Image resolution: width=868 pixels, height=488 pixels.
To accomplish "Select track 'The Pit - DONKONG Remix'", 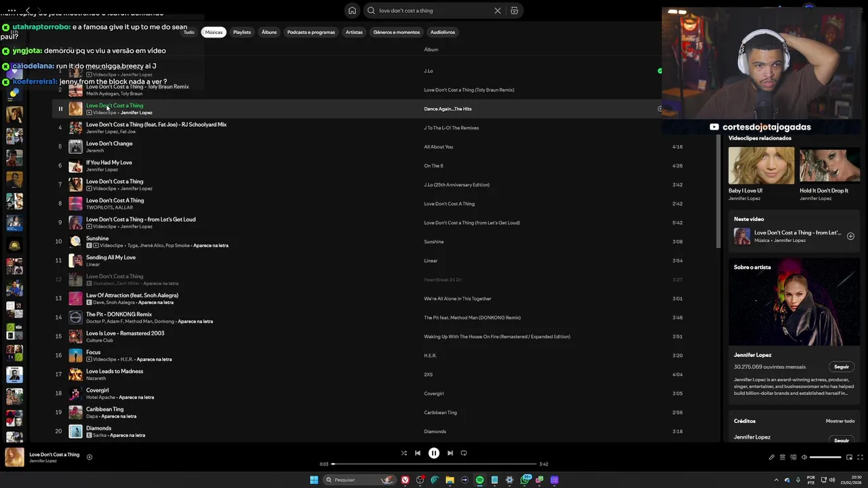I will coord(119,314).
